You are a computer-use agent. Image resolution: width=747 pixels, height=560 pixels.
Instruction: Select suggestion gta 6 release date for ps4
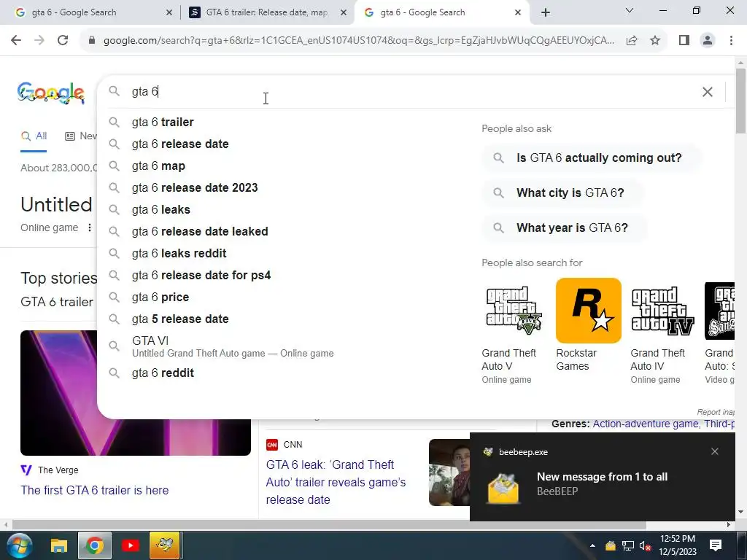pos(201,275)
